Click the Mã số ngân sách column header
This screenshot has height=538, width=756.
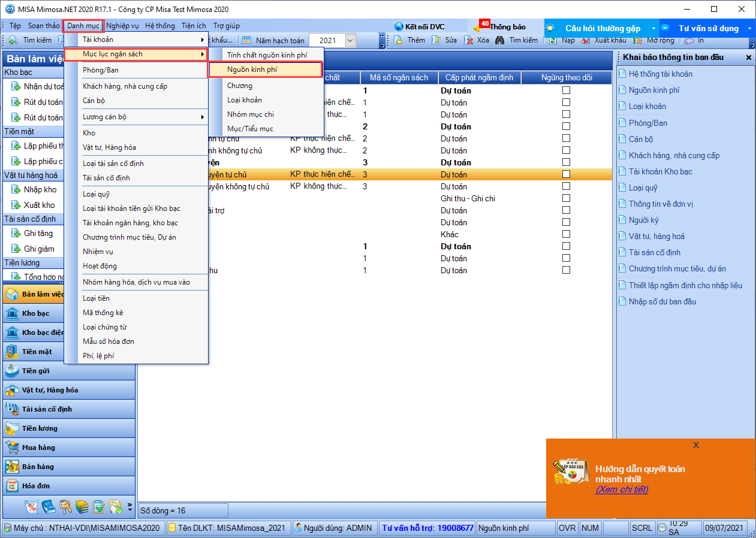point(399,78)
